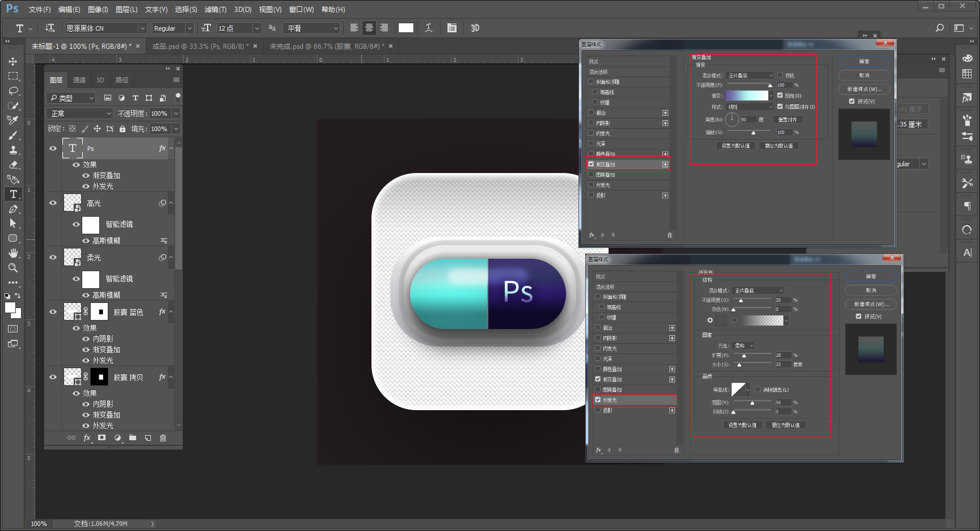This screenshot has width=980, height=531.
Task: Switch to the 通道 tab
Action: (x=79, y=80)
